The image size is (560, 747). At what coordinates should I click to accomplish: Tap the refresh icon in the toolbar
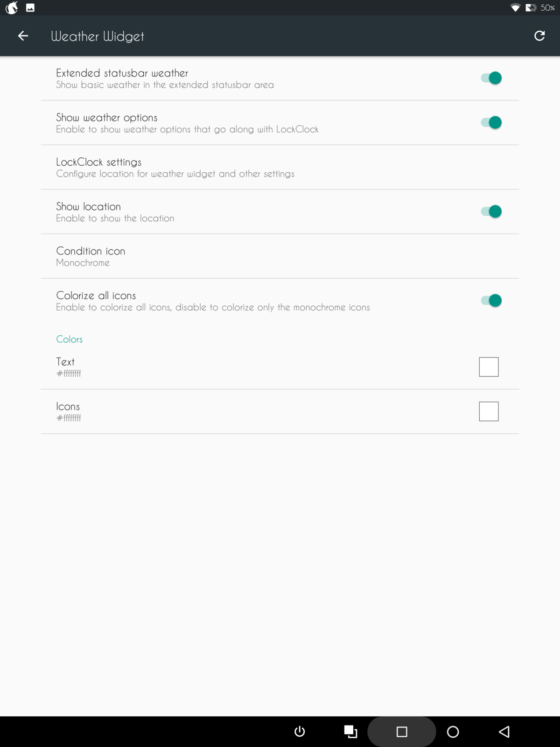point(539,36)
